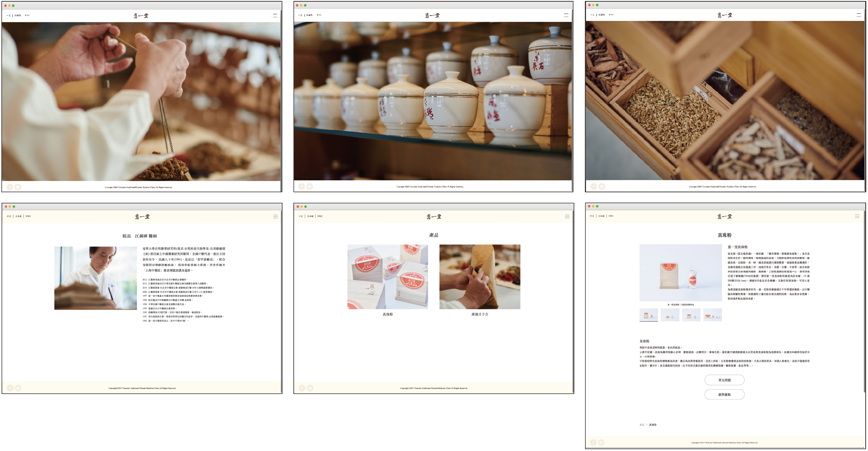The width and height of the screenshot is (868, 451).
Task: Select 日本語 language on doctor profile page
Action: tap(18, 216)
